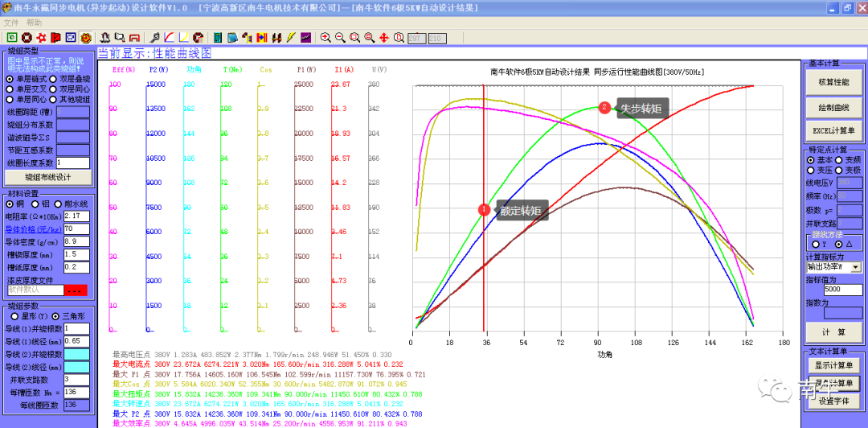Screen dimensions: 868x428
Task: Click the red-bordered magnifier icon before the pan arrows
Action: 369,38
